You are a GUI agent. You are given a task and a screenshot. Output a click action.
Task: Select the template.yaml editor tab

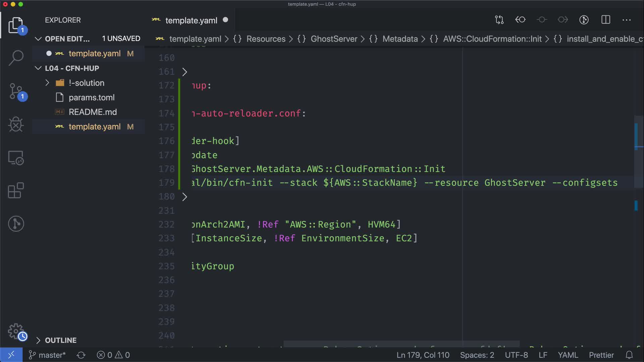pos(191,20)
